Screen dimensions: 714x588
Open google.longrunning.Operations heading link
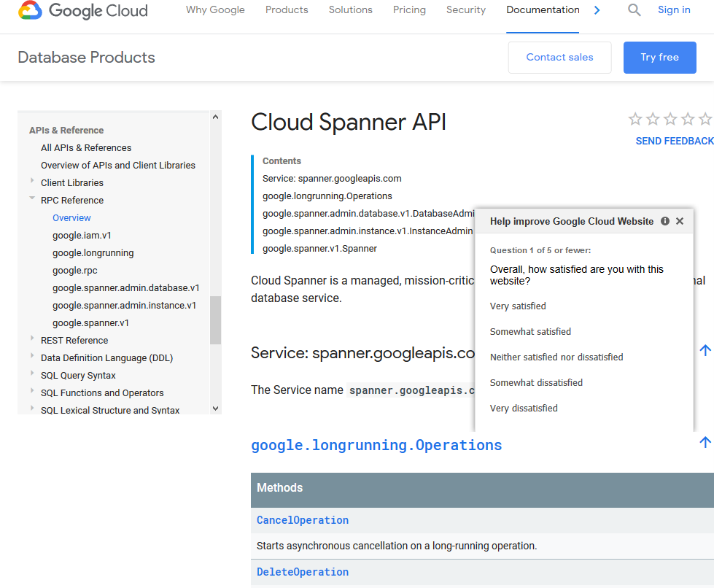tap(376, 445)
